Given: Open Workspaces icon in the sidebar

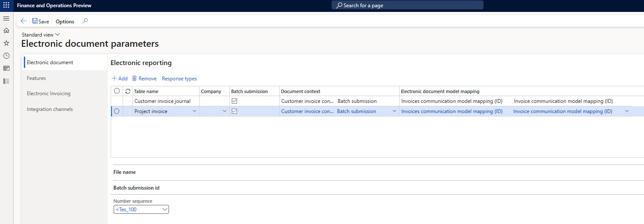Looking at the screenshot, I should click(6, 68).
